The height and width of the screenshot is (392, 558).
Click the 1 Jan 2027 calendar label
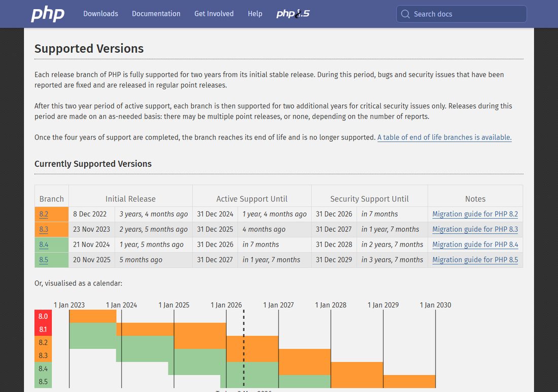[278, 305]
